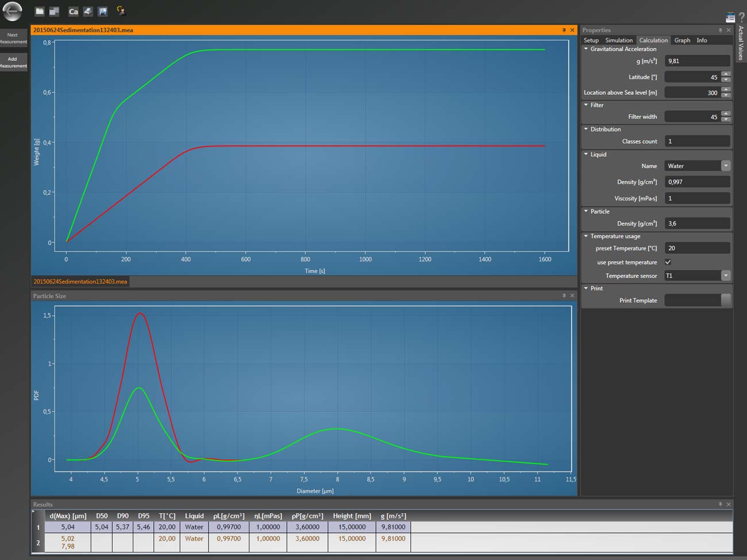Increment Latitude using its up stepper arrow
Viewport: 747px width, 560px height.
726,74
